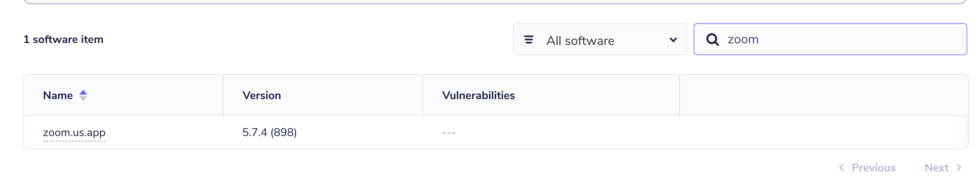Go to the Previous page
The height and width of the screenshot is (181, 980).
coord(873,168)
